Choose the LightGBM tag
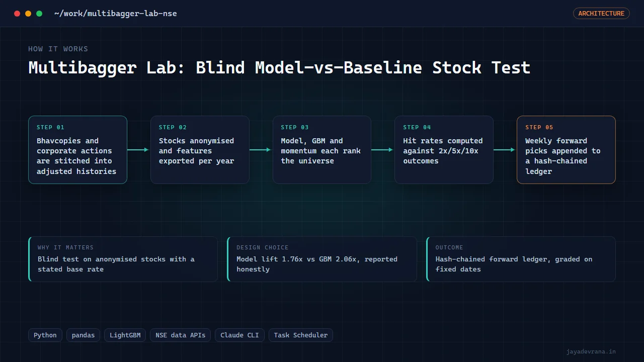 [125, 335]
